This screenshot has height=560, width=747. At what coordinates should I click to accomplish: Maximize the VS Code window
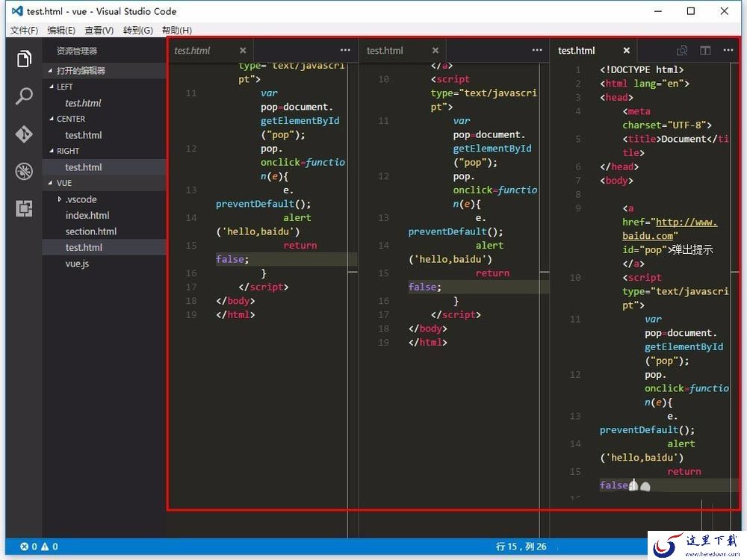pyautogui.click(x=691, y=11)
